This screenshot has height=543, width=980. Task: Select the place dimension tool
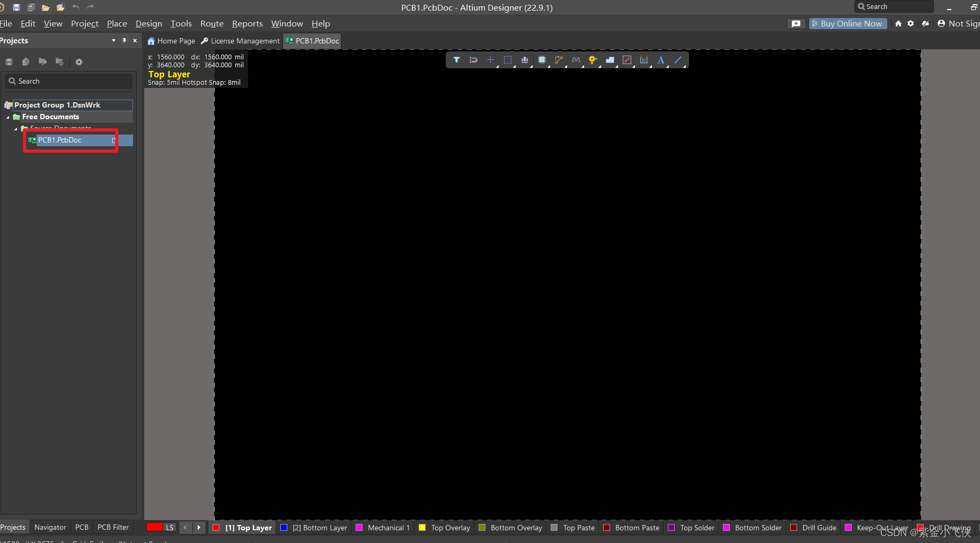pyautogui.click(x=644, y=60)
